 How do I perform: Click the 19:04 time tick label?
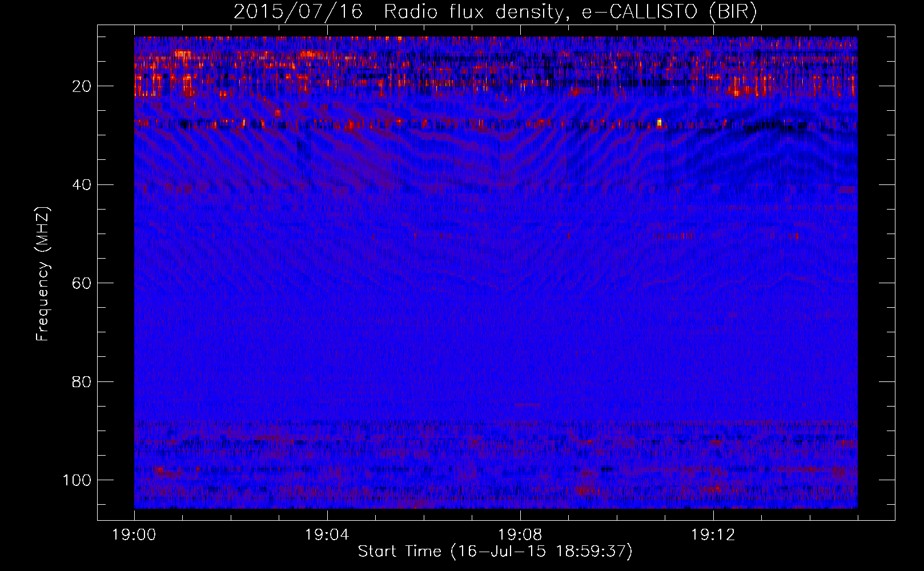(x=327, y=535)
